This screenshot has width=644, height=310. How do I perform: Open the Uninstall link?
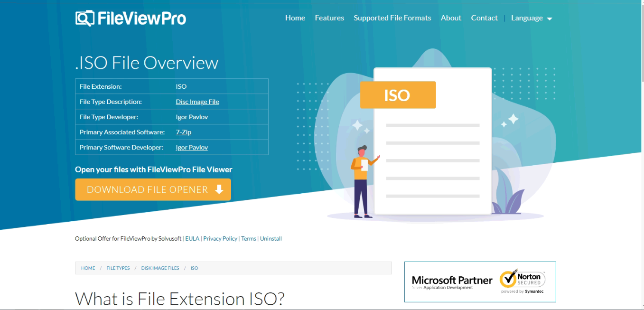point(271,239)
